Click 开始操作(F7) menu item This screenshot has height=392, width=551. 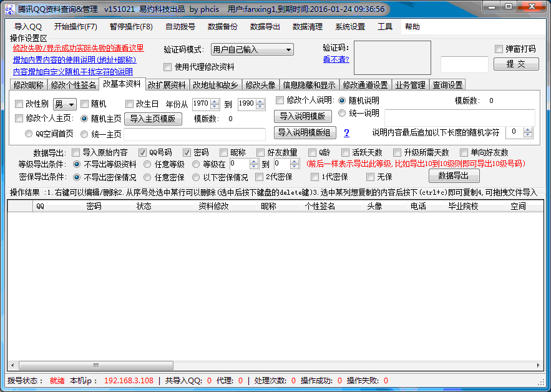76,27
